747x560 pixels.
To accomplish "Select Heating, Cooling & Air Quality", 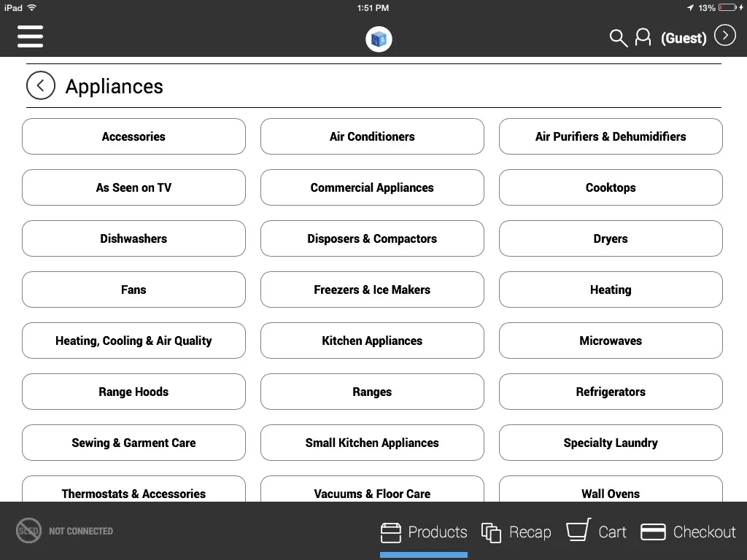I will click(x=133, y=341).
